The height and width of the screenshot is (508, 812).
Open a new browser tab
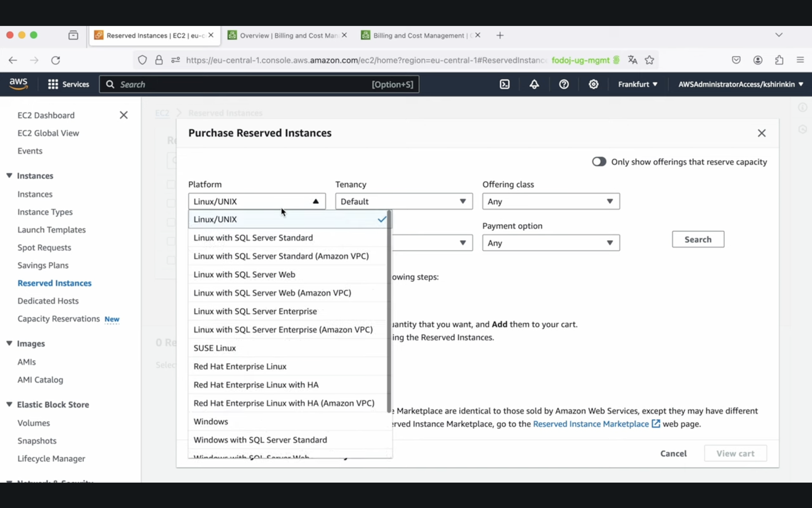(500, 35)
